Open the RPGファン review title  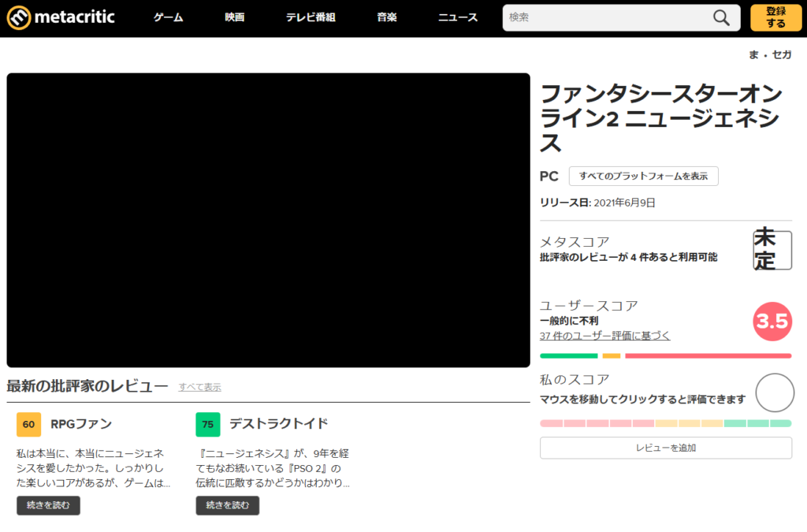pos(81,424)
